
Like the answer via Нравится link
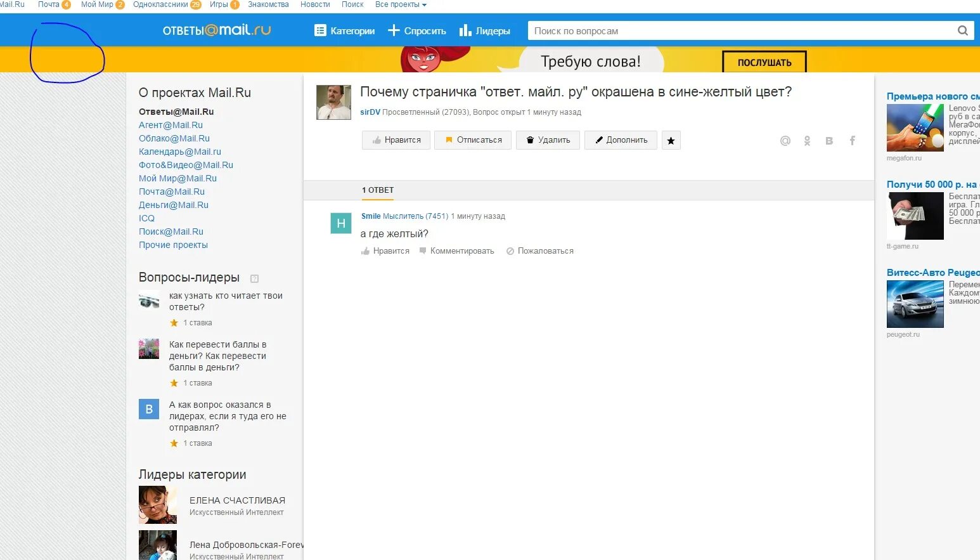pyautogui.click(x=385, y=251)
